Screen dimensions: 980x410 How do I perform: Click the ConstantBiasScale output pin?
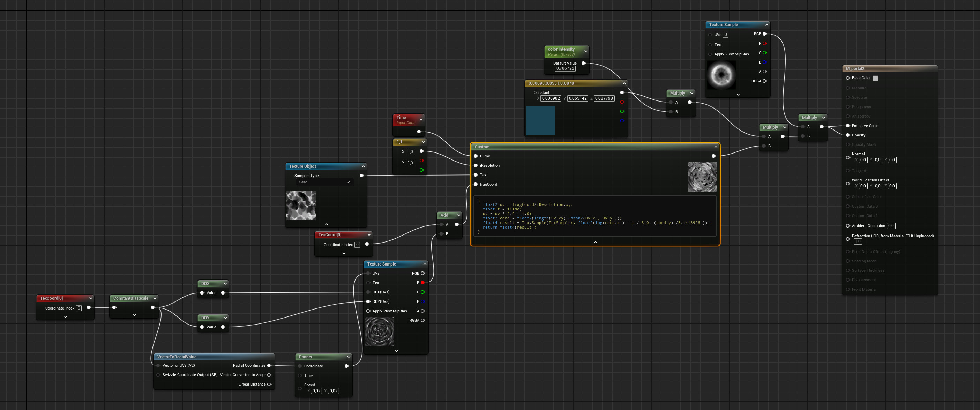[153, 307]
